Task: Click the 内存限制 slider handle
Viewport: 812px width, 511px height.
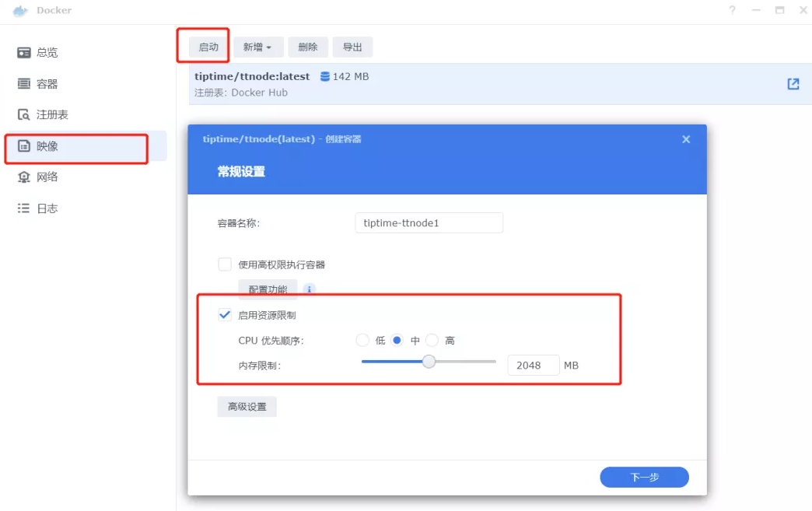Action: click(x=429, y=362)
